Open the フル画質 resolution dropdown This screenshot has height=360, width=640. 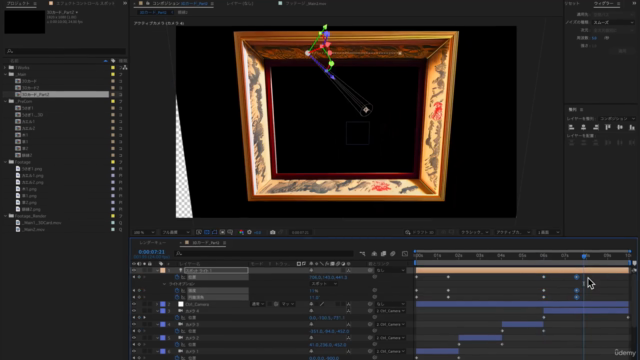pyautogui.click(x=176, y=232)
